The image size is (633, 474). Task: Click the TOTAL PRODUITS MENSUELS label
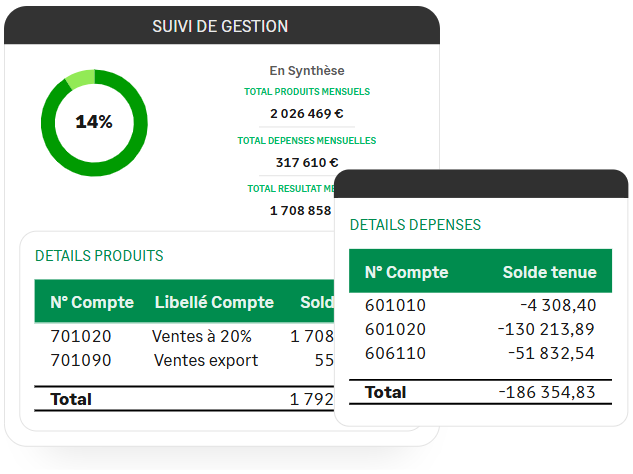(x=307, y=92)
